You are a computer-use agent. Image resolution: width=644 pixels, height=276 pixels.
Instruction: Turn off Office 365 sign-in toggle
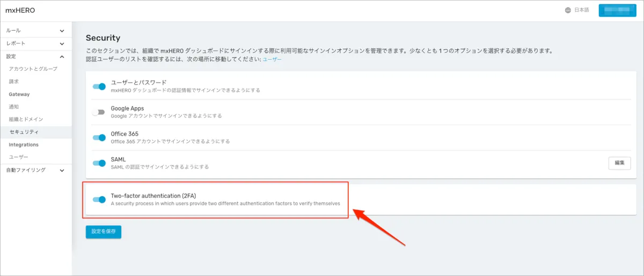click(x=99, y=137)
